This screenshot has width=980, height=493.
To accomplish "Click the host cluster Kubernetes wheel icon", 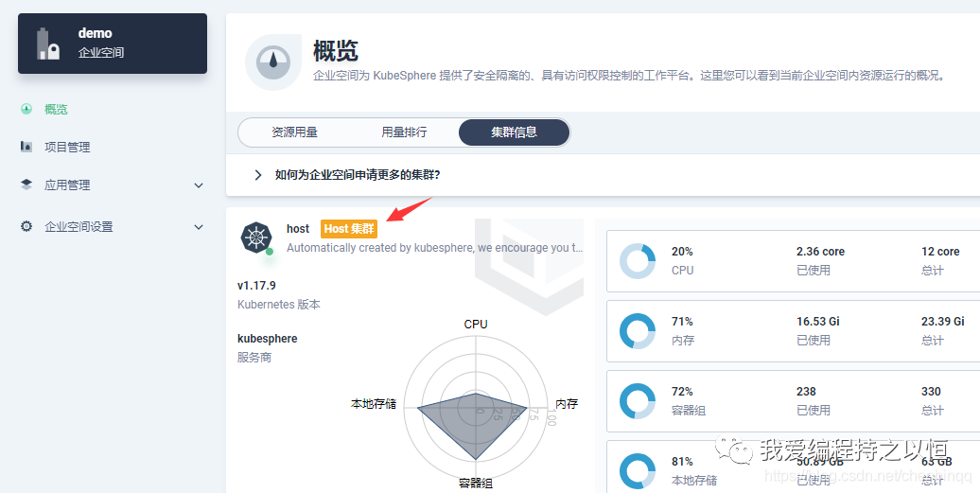I will [255, 237].
